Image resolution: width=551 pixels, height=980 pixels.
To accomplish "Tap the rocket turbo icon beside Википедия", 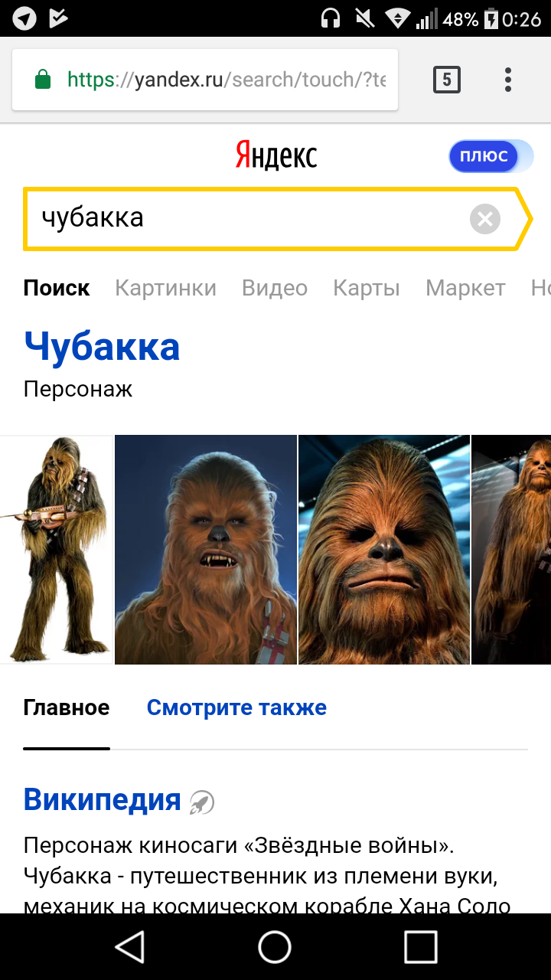I will (202, 802).
